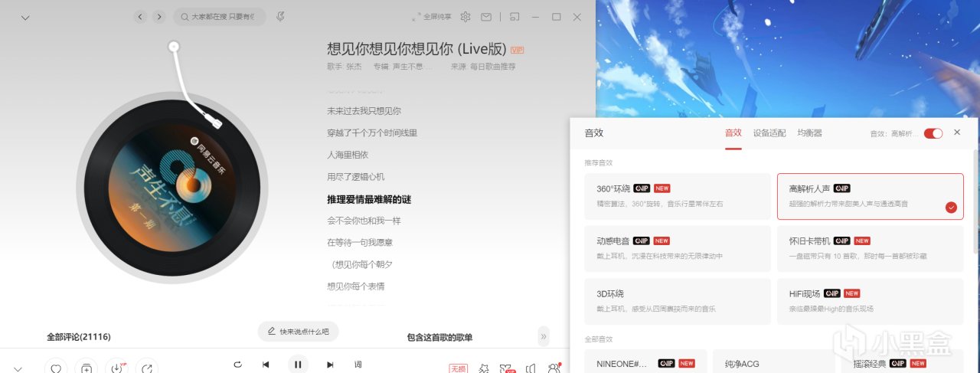
Task: Click the search box at top
Action: [220, 17]
